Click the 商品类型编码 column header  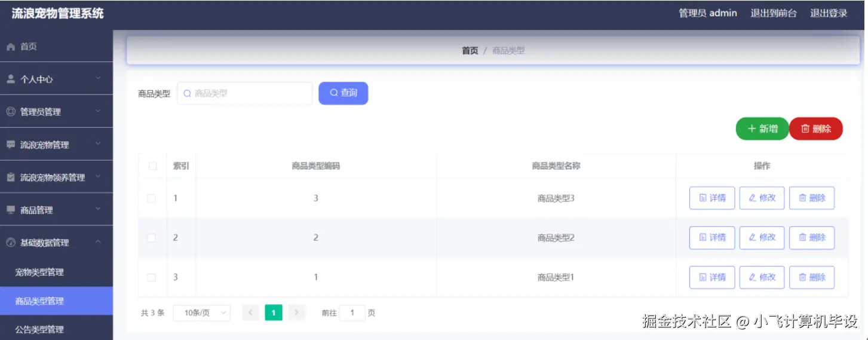pos(316,166)
